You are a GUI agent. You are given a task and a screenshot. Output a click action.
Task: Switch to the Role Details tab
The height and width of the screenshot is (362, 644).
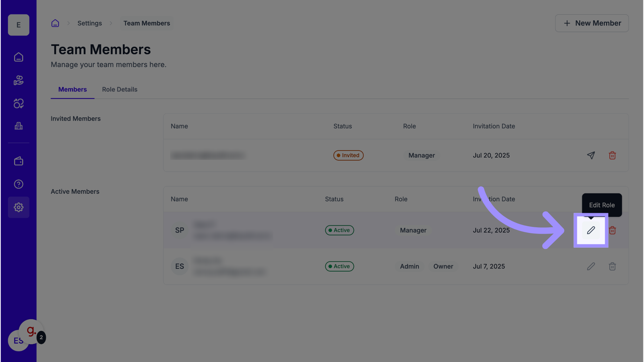pyautogui.click(x=120, y=89)
